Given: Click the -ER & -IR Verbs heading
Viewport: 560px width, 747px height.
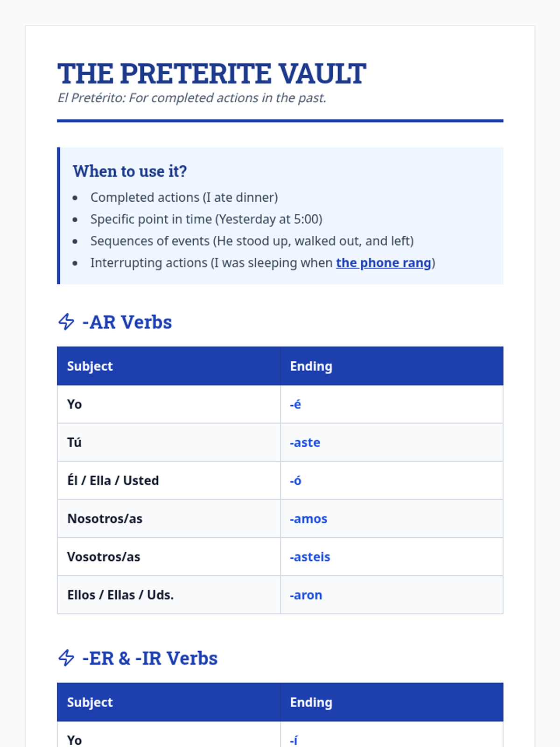Looking at the screenshot, I should 150,658.
